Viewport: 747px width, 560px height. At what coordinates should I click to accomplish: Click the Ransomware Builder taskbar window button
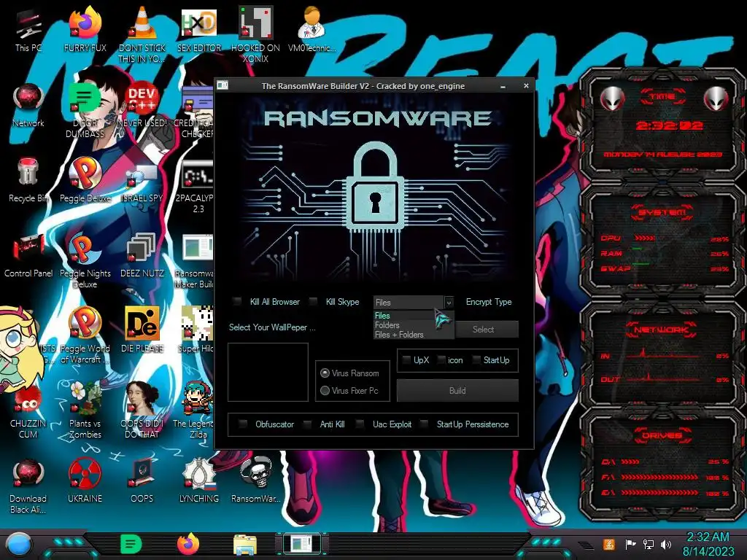(302, 544)
